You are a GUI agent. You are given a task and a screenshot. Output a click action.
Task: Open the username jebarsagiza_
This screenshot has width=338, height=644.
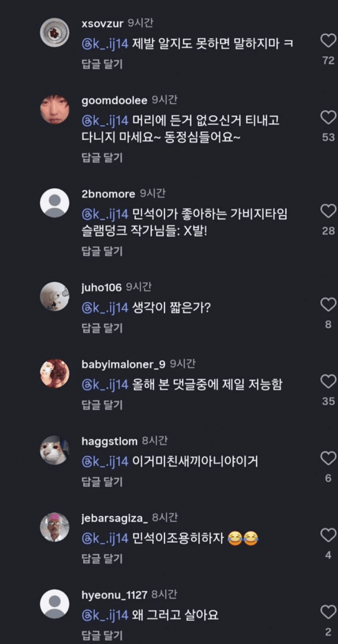(115, 518)
